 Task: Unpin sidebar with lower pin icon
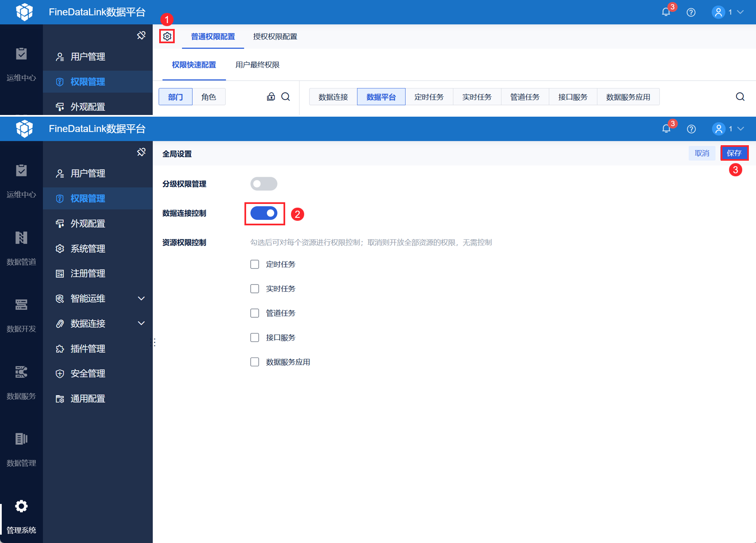[142, 152]
